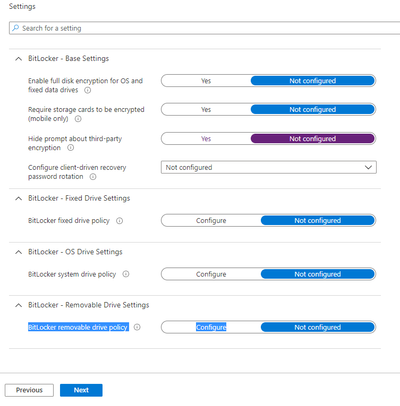Show info for Hide prompt about third-party encryption
The image size is (400, 406).
pos(71,148)
